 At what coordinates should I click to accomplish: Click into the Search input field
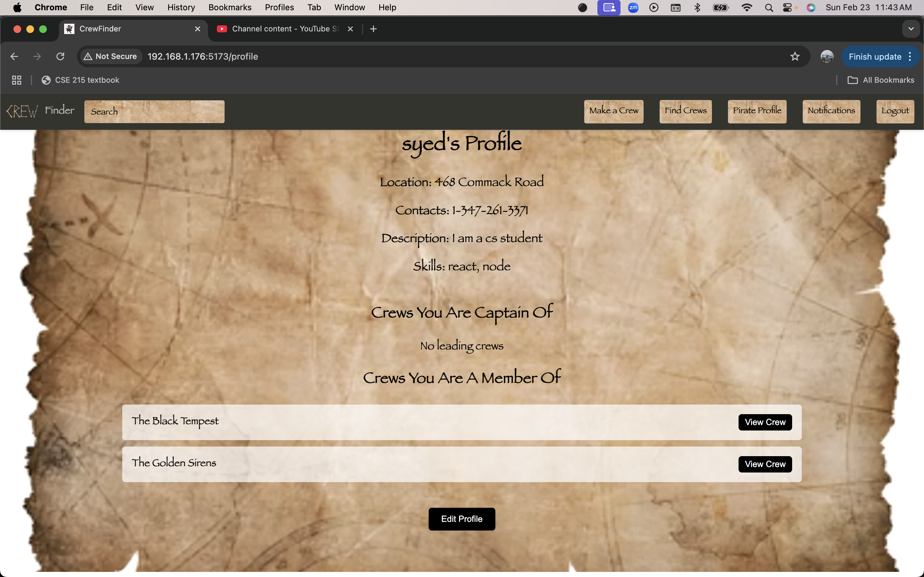154,112
